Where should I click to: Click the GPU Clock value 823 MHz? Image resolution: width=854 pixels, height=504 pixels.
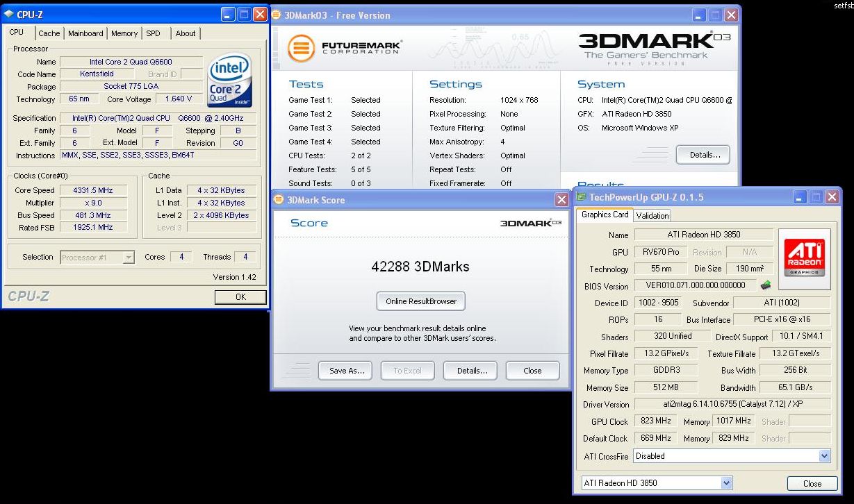(655, 421)
